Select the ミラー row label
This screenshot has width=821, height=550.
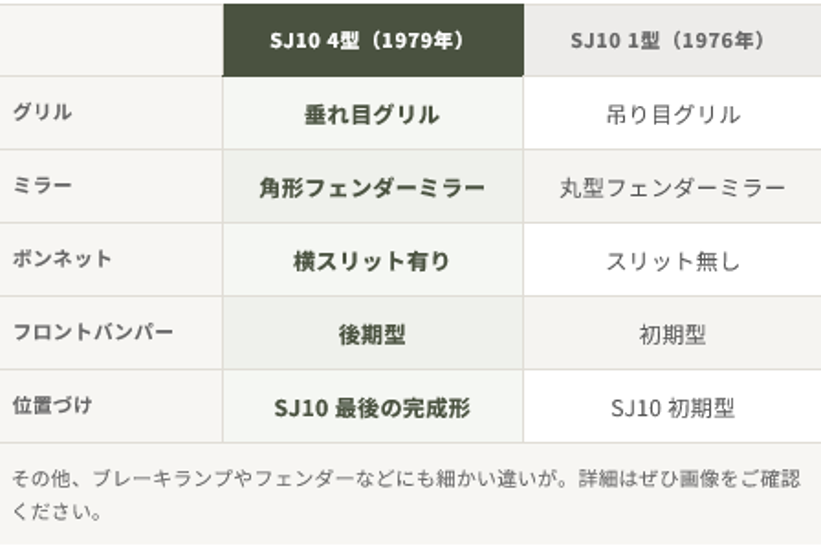pyautogui.click(x=42, y=185)
